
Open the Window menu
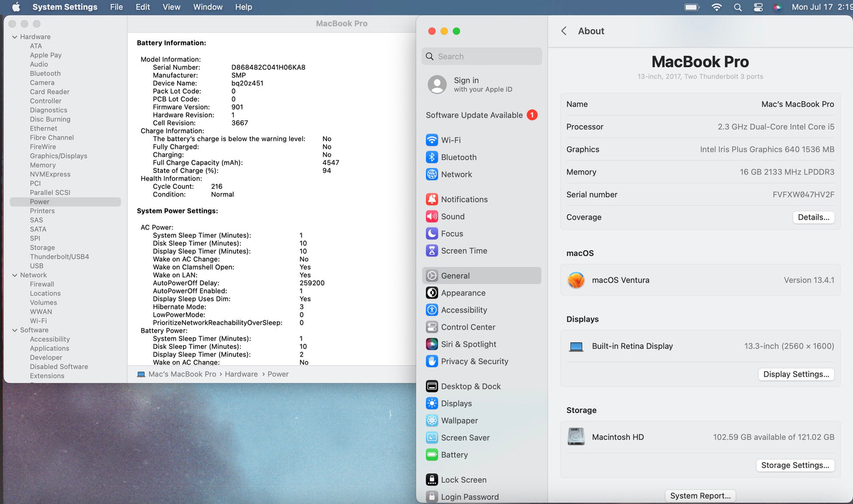pos(208,7)
